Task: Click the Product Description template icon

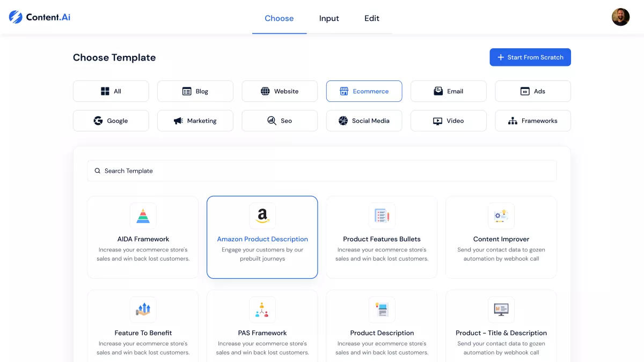Action: (x=382, y=309)
